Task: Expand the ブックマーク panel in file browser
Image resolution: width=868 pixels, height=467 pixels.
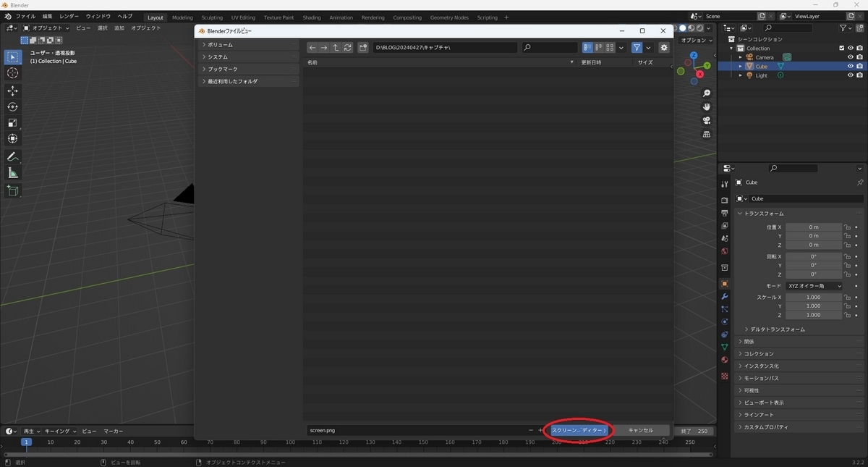Action: pyautogui.click(x=248, y=69)
